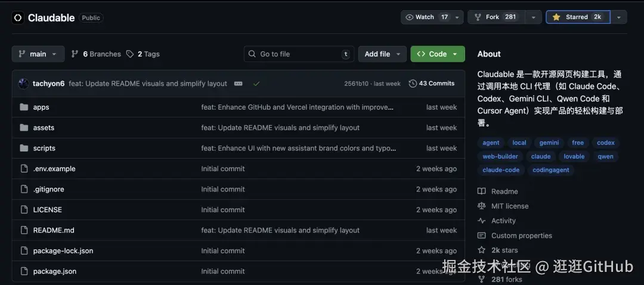Open the README.md file
The image size is (644, 285).
(x=54, y=230)
